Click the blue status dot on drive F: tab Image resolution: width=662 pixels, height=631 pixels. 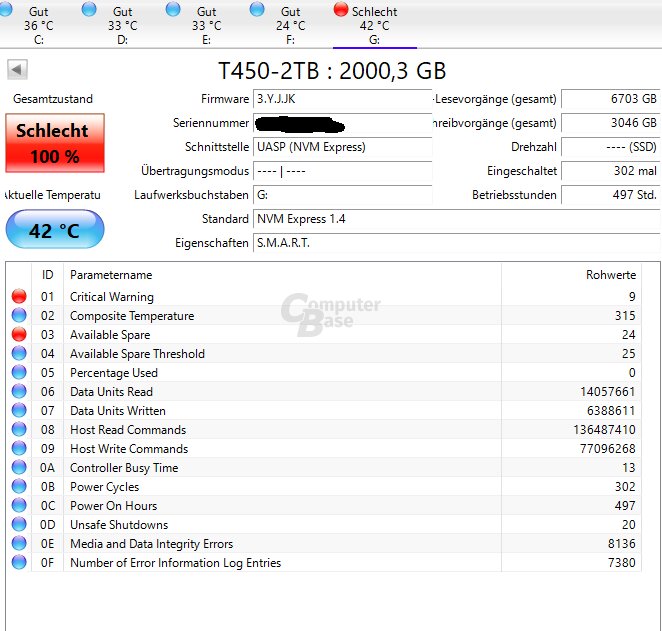tap(257, 9)
